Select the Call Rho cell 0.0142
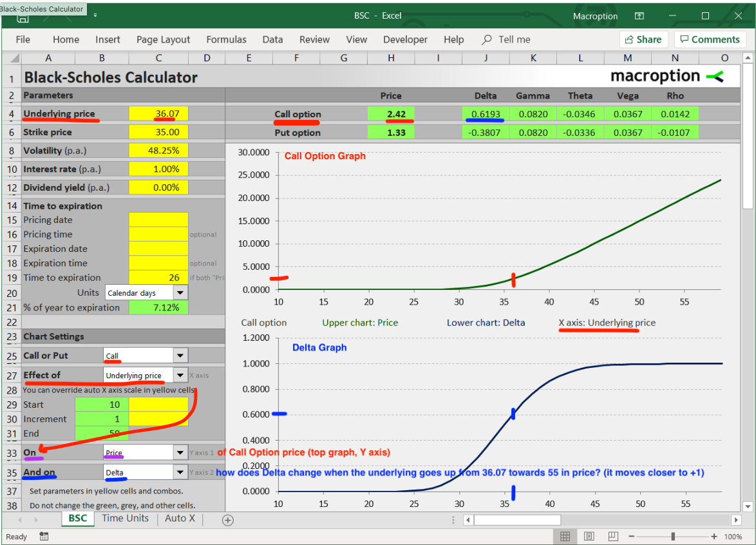The image size is (756, 545). tap(675, 114)
